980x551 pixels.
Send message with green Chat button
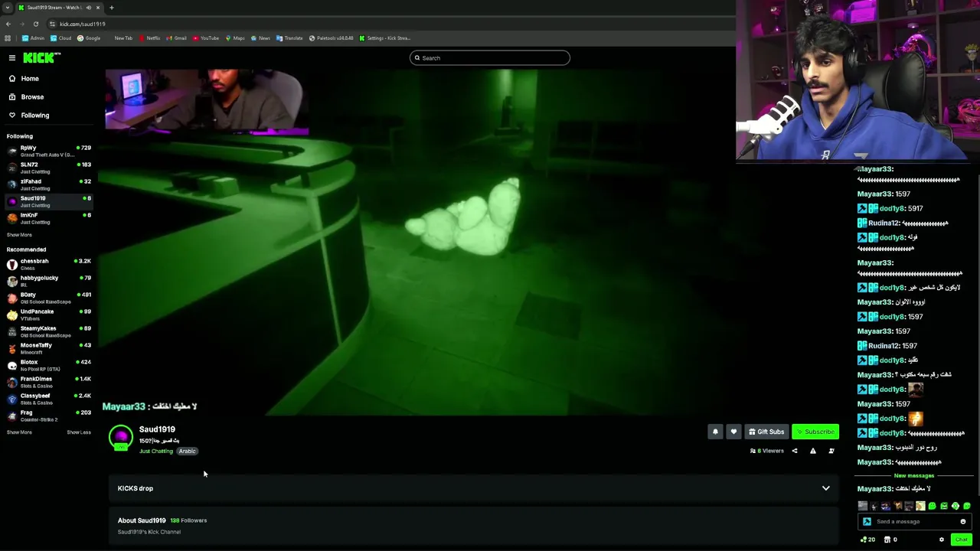click(961, 540)
